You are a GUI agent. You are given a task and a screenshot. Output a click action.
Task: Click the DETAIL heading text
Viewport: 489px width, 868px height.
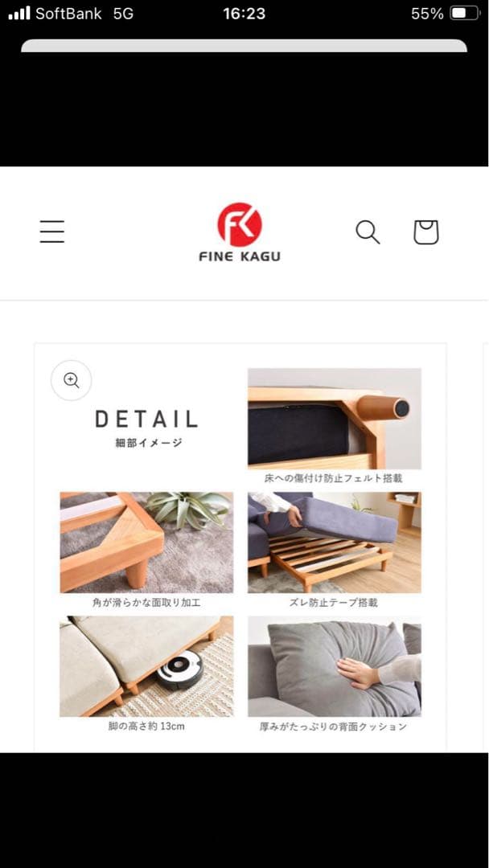click(146, 419)
